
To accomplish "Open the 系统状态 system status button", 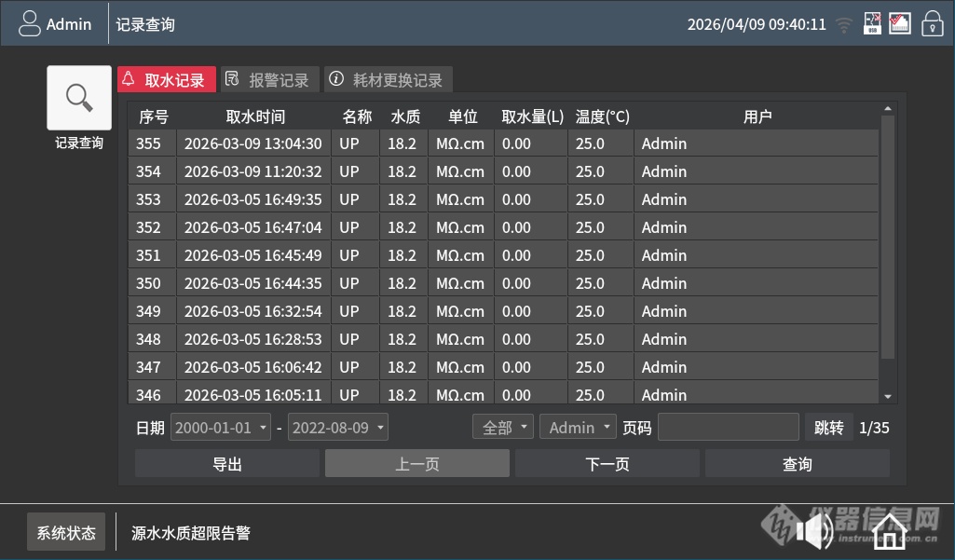I will 66,532.
